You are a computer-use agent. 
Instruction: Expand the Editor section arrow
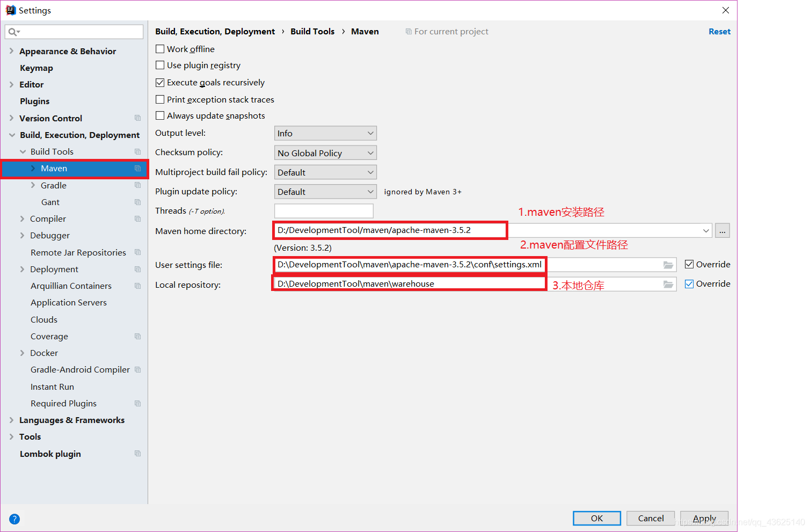point(12,84)
